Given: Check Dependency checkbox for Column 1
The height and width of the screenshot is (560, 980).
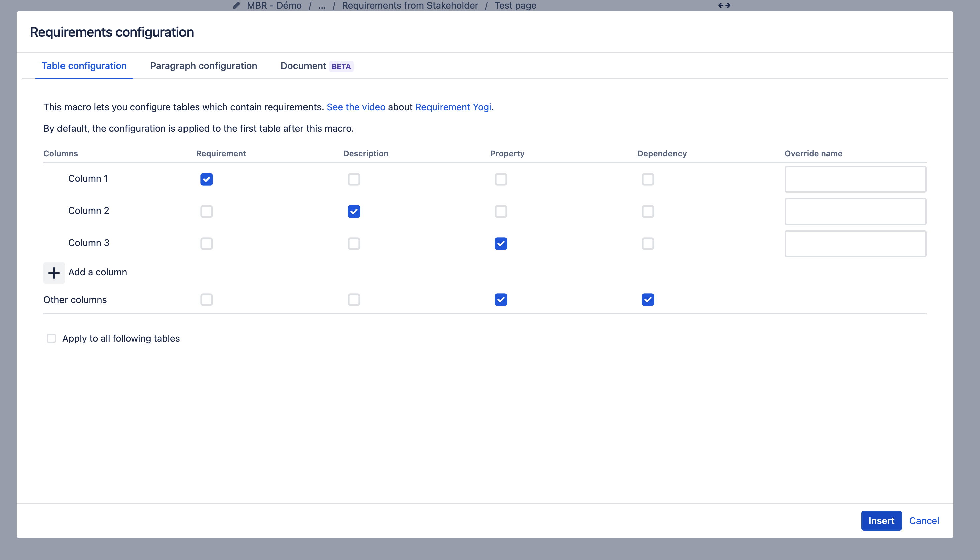Looking at the screenshot, I should tap(648, 179).
